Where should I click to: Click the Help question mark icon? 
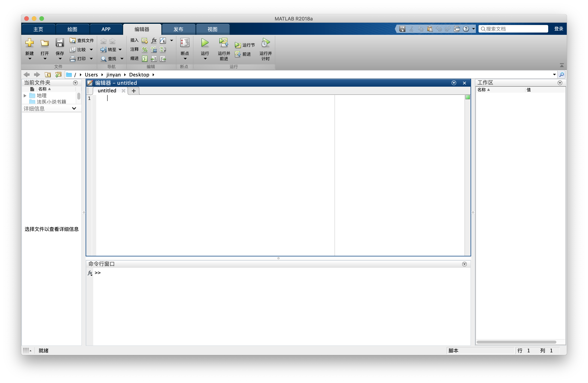click(x=466, y=29)
